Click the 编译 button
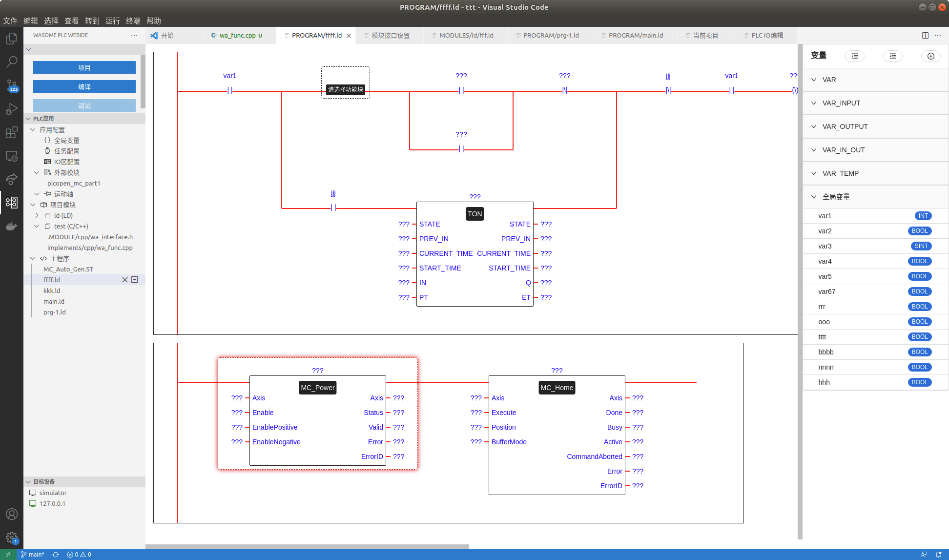 (84, 86)
